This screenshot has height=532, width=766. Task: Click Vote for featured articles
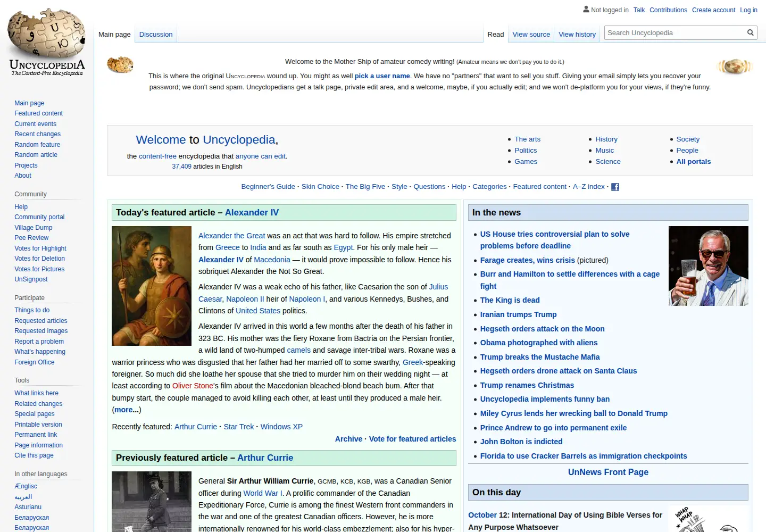coord(412,439)
